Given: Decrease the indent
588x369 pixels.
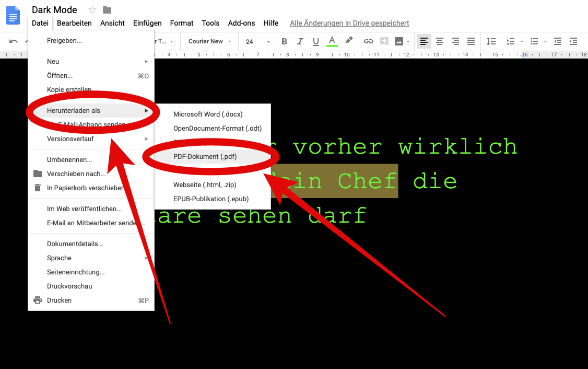Looking at the screenshot, I should tap(558, 41).
